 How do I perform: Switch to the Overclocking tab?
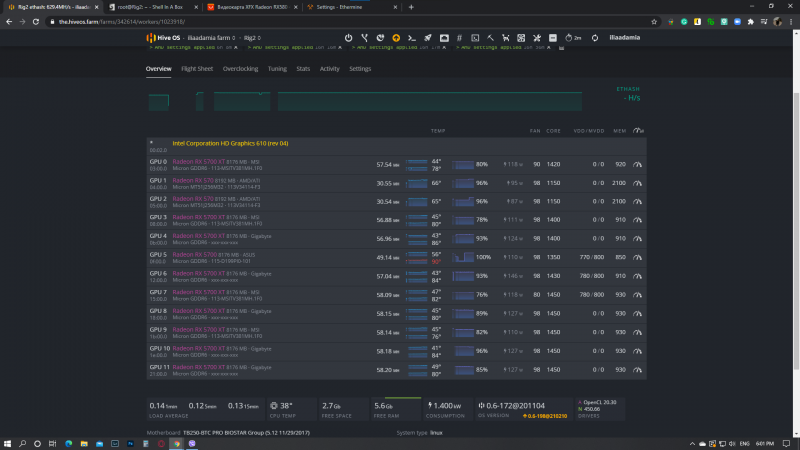[x=240, y=69]
